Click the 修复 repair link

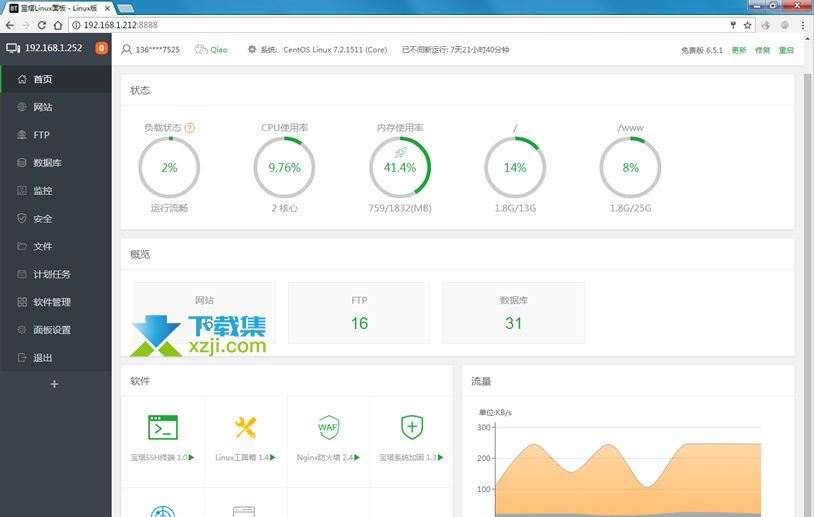point(763,50)
